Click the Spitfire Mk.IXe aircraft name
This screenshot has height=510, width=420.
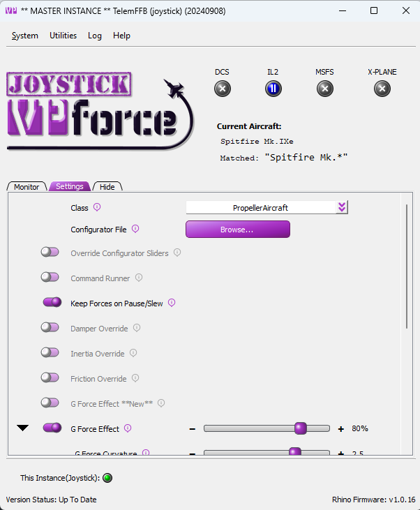[x=257, y=142]
